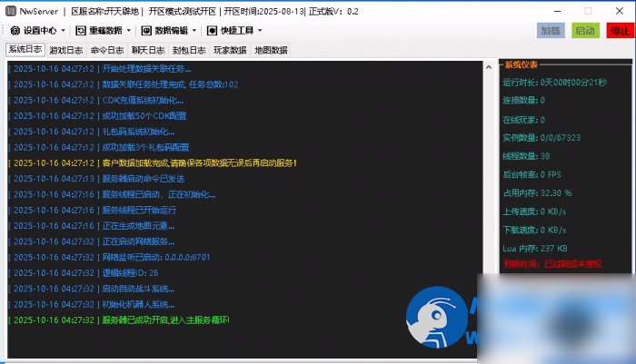The height and width of the screenshot is (364, 636).
Task: Select log line 成功加载3个礼包码配置
Action: point(98,148)
